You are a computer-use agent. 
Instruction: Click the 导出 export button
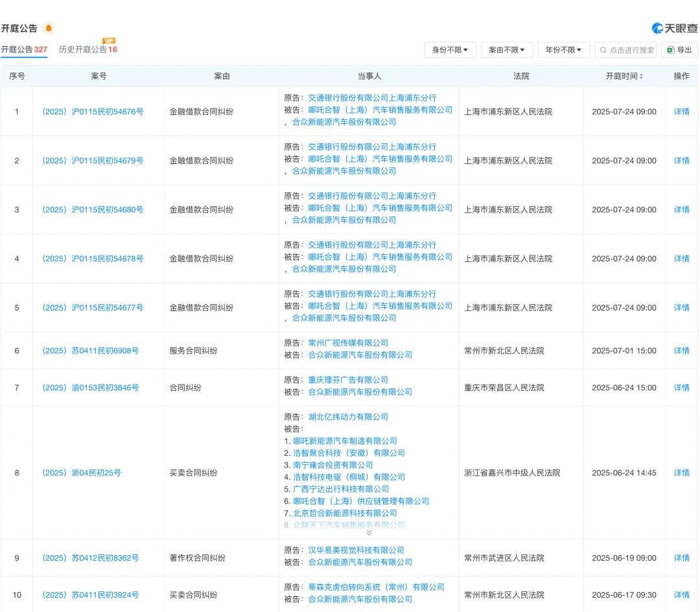[679, 50]
